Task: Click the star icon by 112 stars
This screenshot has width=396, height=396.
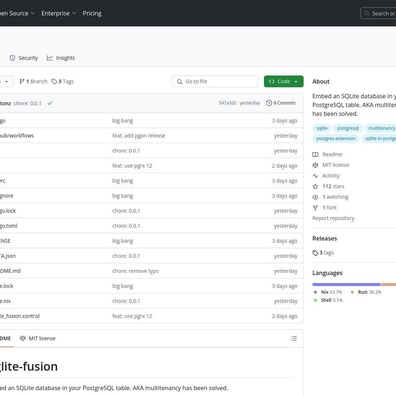Action: point(315,186)
